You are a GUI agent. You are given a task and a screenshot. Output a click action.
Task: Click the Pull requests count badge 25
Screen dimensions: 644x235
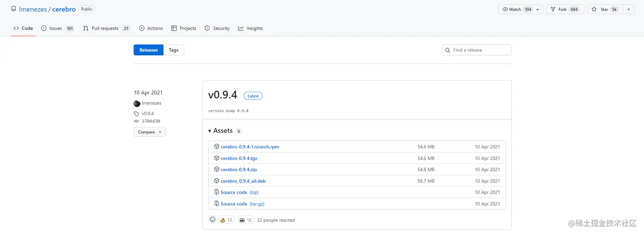[126, 29]
